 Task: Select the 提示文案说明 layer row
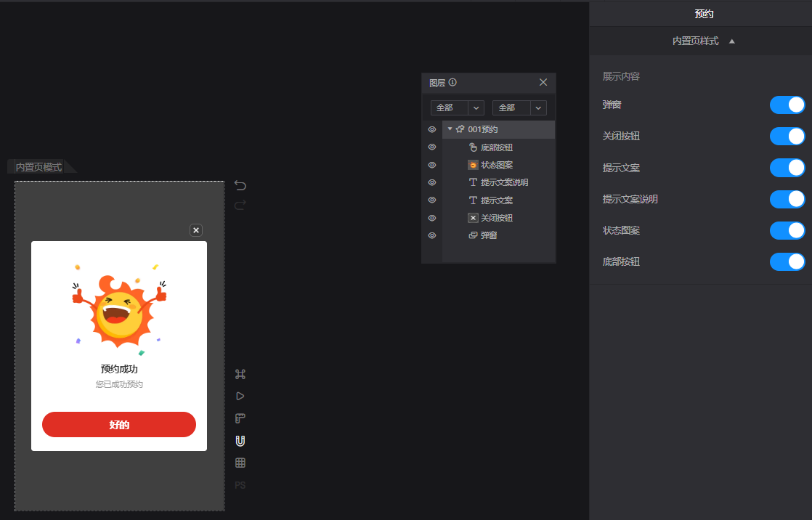[499, 182]
